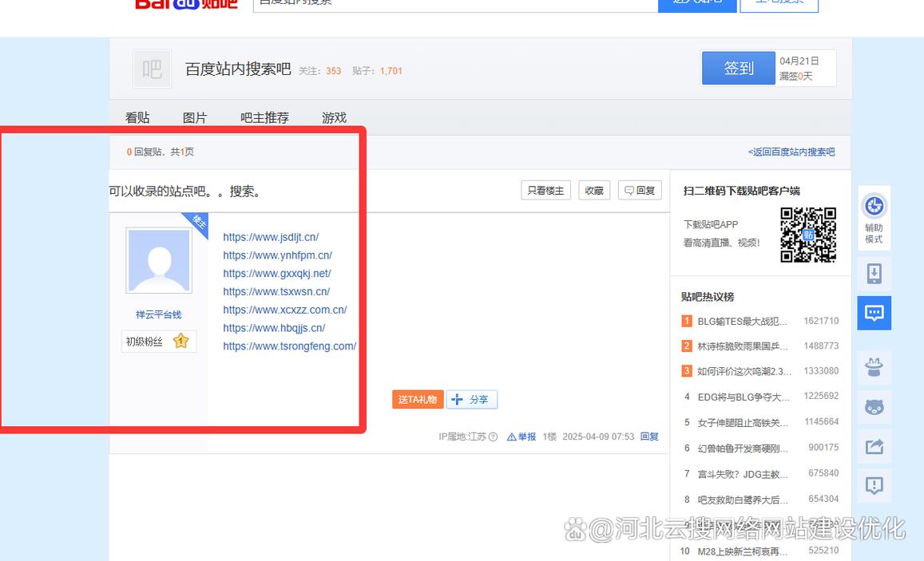Switch to the 图片 tab

pyautogui.click(x=195, y=117)
